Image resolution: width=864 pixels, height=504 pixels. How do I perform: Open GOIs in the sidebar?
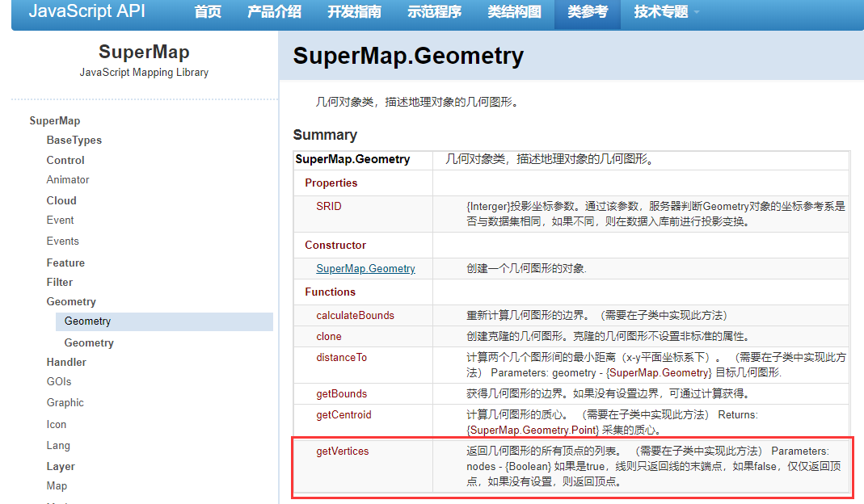tap(59, 382)
